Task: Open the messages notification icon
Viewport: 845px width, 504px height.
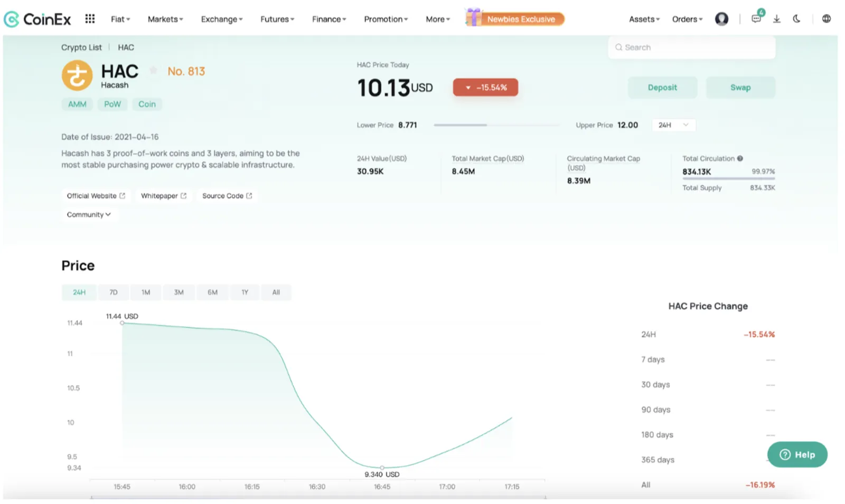Action: coord(757,17)
